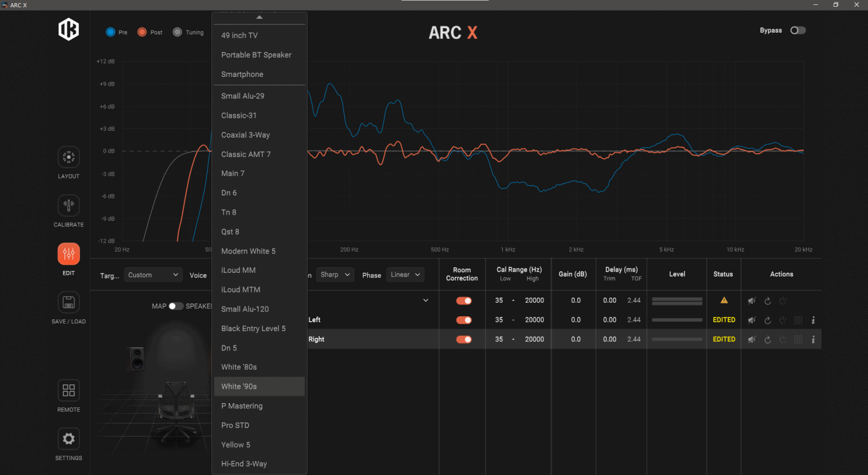Mute the Left speaker channel
Screen dimensions: 868x475
(752, 320)
